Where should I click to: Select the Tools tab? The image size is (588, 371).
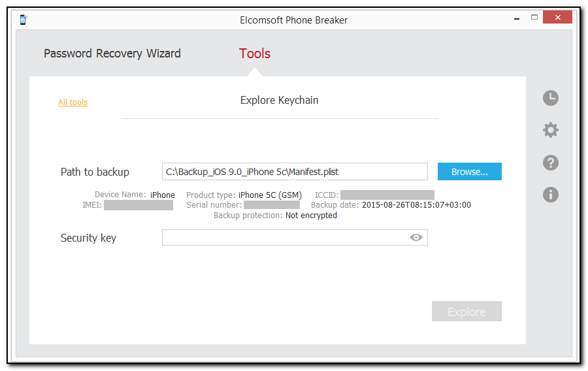click(255, 54)
